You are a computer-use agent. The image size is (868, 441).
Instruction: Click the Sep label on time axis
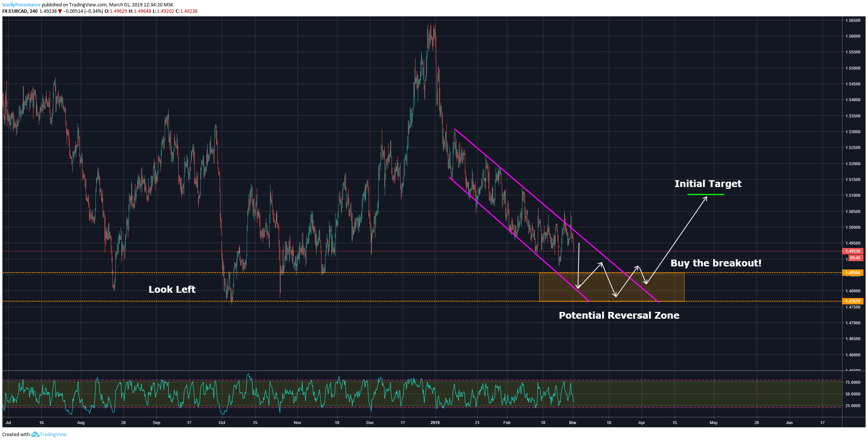point(156,423)
